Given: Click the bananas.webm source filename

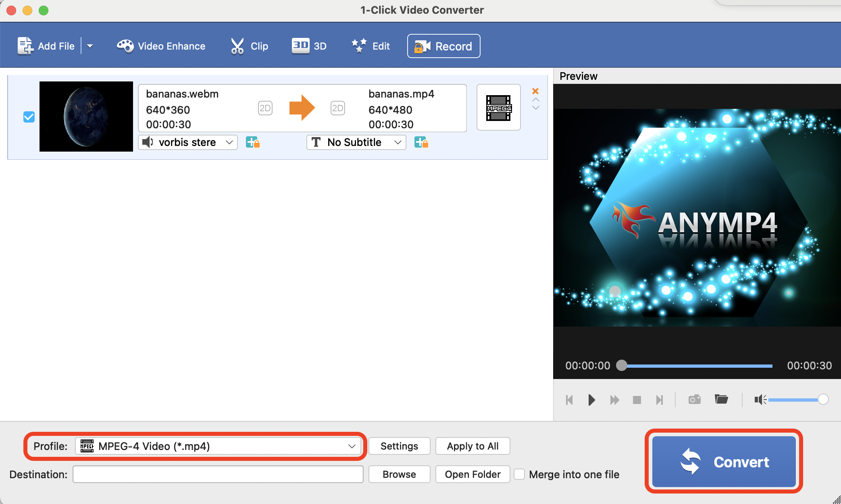Looking at the screenshot, I should point(182,94).
